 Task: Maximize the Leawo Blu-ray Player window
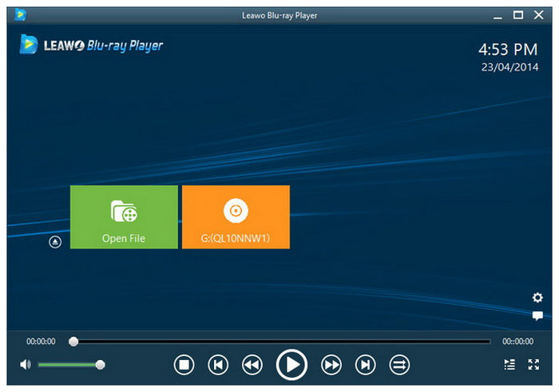coord(518,15)
